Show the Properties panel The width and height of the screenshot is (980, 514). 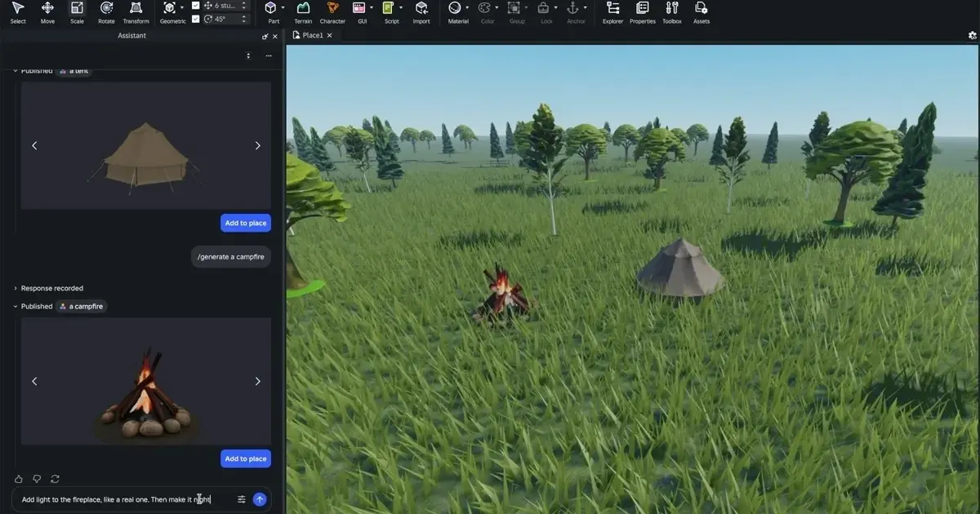pos(643,12)
